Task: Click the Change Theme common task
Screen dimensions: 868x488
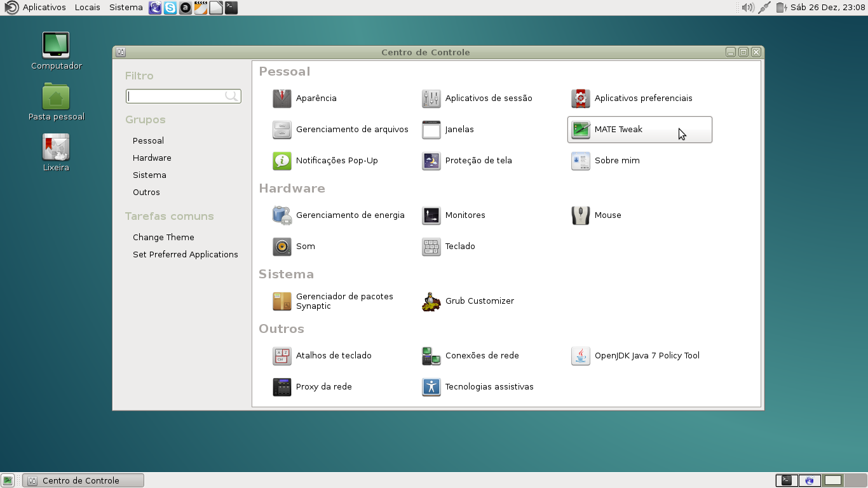Action: [x=163, y=237]
